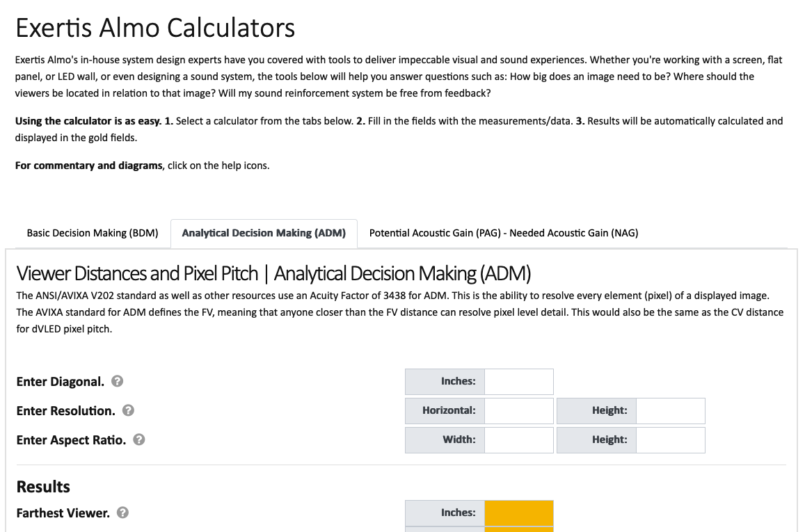Select the Analytical Decision Making (ADM) tab
The height and width of the screenshot is (532, 805).
click(x=264, y=233)
